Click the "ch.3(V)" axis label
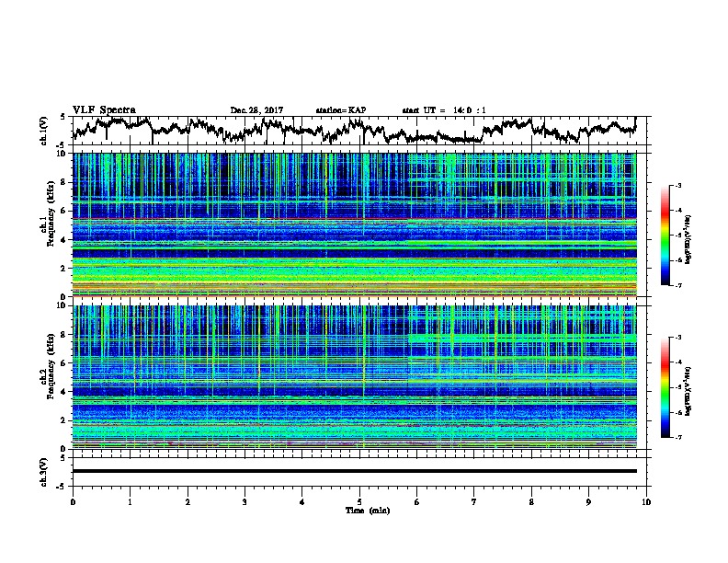The height and width of the screenshot is (563, 728). [43, 472]
